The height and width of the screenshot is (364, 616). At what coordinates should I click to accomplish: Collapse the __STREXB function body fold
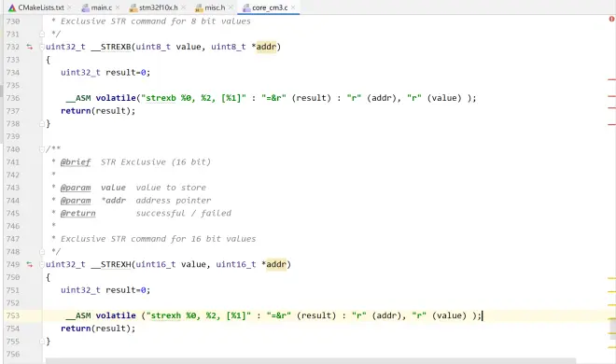42,47
